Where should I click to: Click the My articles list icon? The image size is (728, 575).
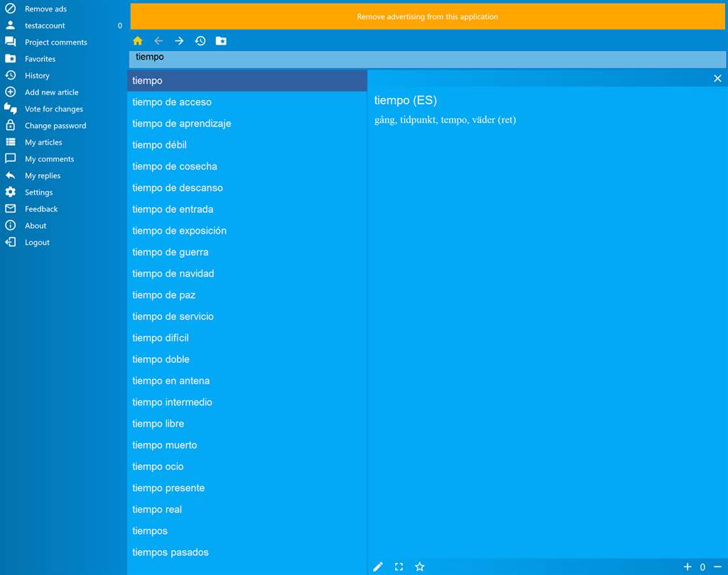click(10, 142)
